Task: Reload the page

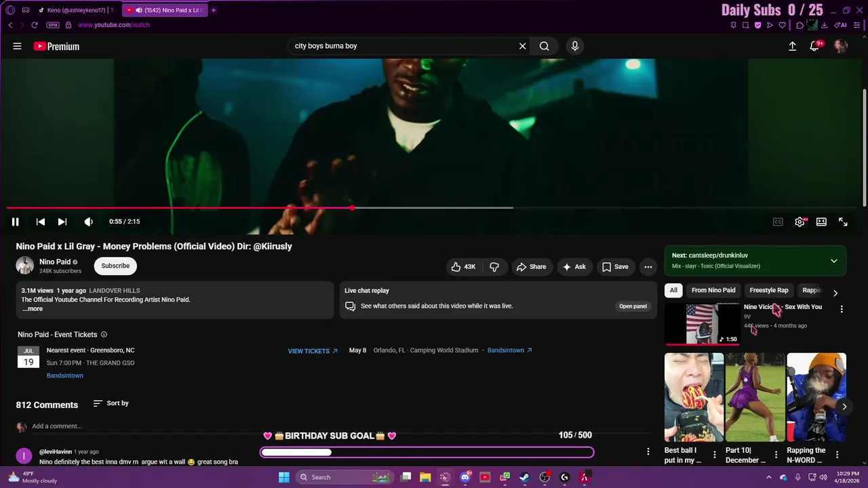Action: (x=34, y=25)
